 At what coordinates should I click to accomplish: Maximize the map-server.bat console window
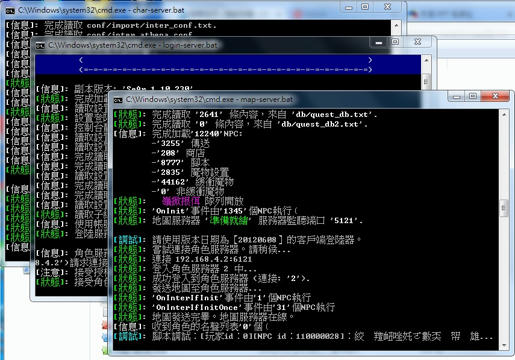pyautogui.click(x=472, y=97)
